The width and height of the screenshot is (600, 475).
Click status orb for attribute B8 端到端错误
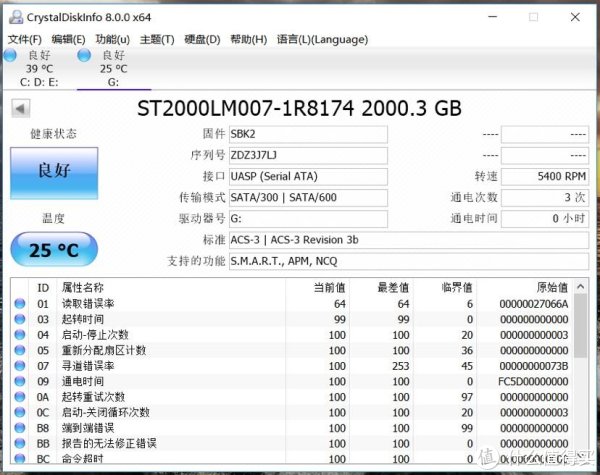pyautogui.click(x=20, y=428)
